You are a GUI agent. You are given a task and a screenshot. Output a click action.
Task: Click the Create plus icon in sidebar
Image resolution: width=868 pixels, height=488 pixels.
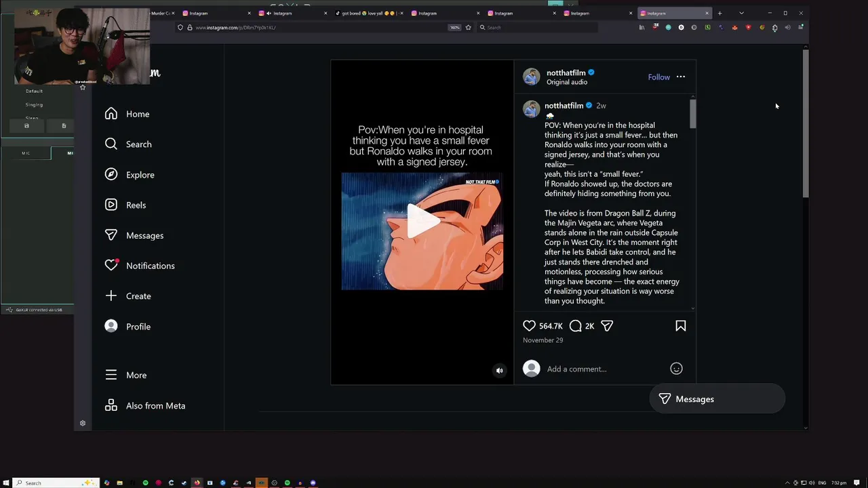coord(111,296)
